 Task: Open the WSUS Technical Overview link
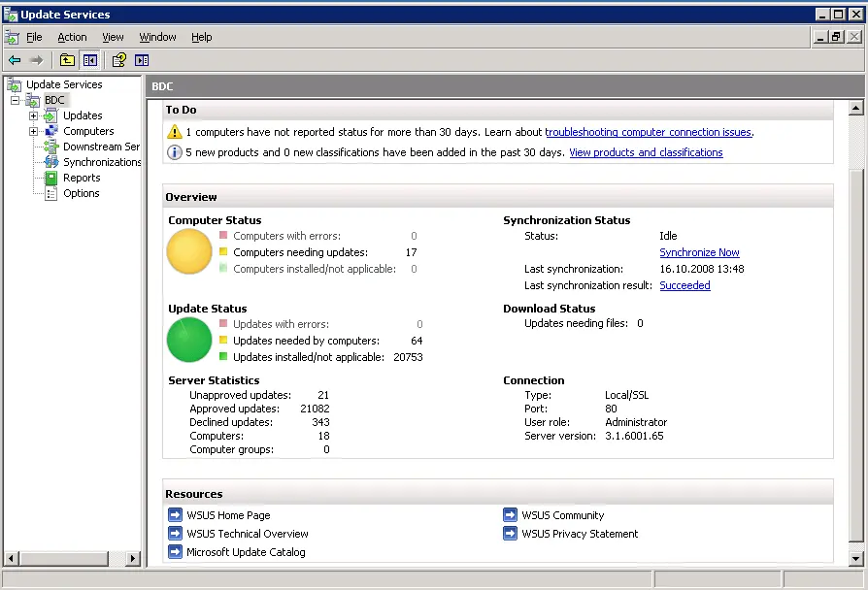pos(248,534)
